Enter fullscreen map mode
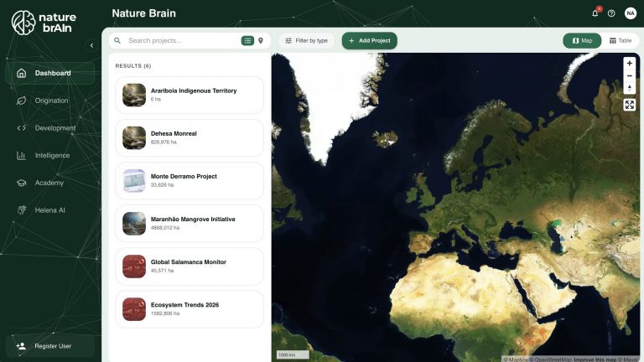Screen dimensions: 644x362 [630, 105]
